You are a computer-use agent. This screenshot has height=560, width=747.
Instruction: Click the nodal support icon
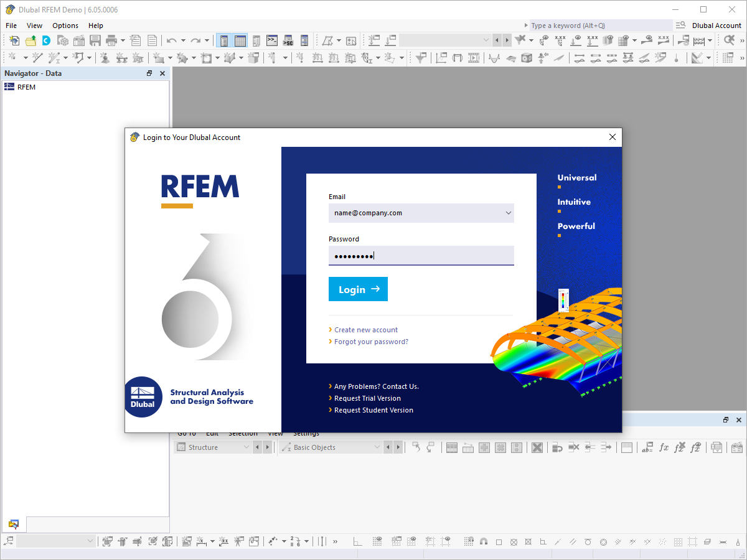coord(105,58)
